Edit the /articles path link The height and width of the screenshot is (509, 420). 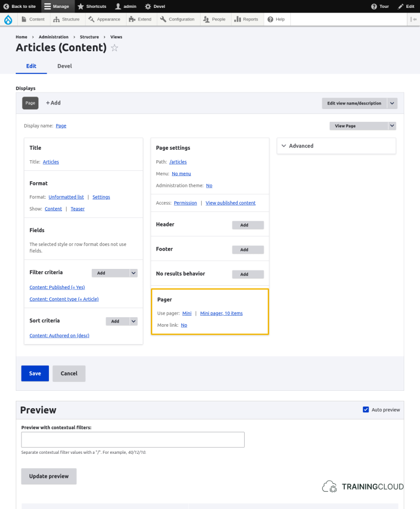coord(178,162)
